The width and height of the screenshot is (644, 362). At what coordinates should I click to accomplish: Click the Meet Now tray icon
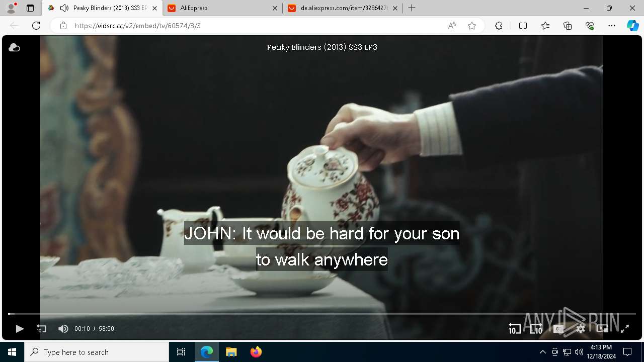coord(555,352)
